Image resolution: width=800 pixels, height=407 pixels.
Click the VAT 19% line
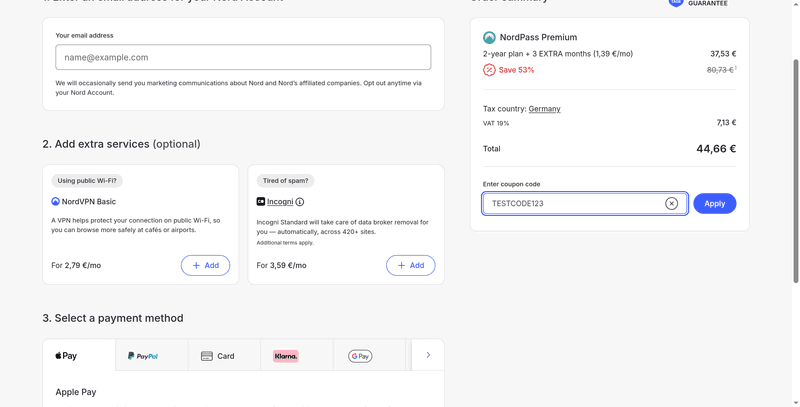coord(496,123)
